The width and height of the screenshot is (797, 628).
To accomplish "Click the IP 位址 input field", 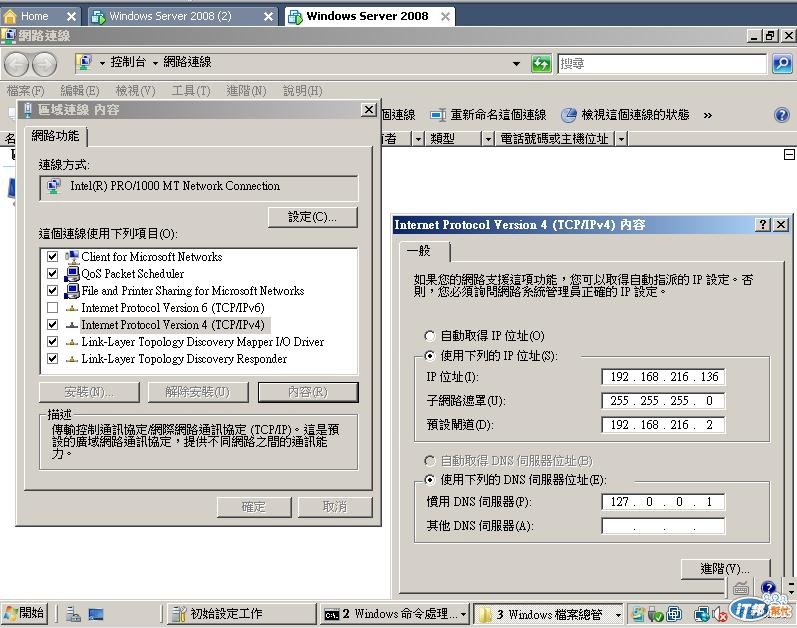I will [663, 377].
